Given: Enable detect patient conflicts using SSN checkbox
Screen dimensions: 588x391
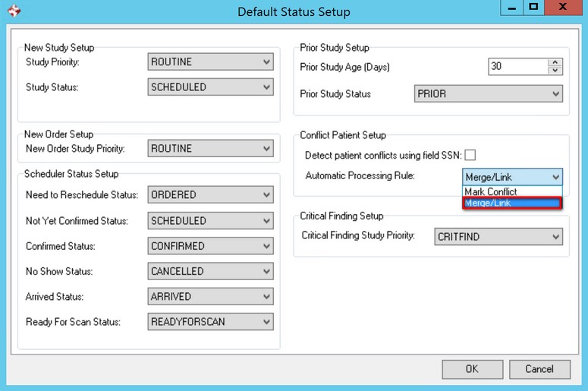Looking at the screenshot, I should (x=470, y=155).
